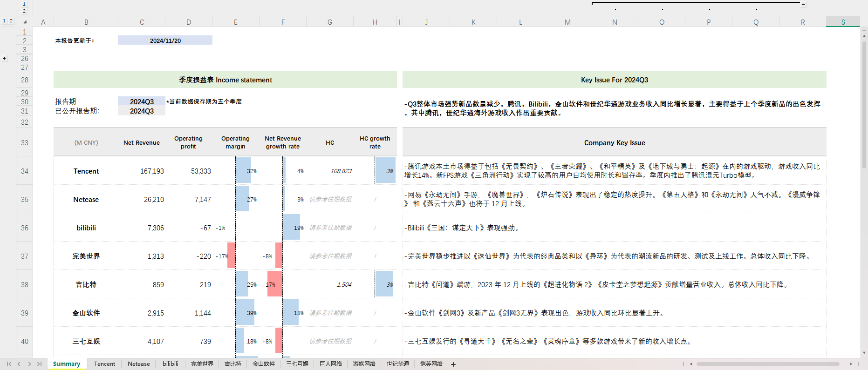Viewport: 868px width, 370px height.
Task: Select 三七互娱 net revenue 4,107 cell
Action: tap(142, 341)
